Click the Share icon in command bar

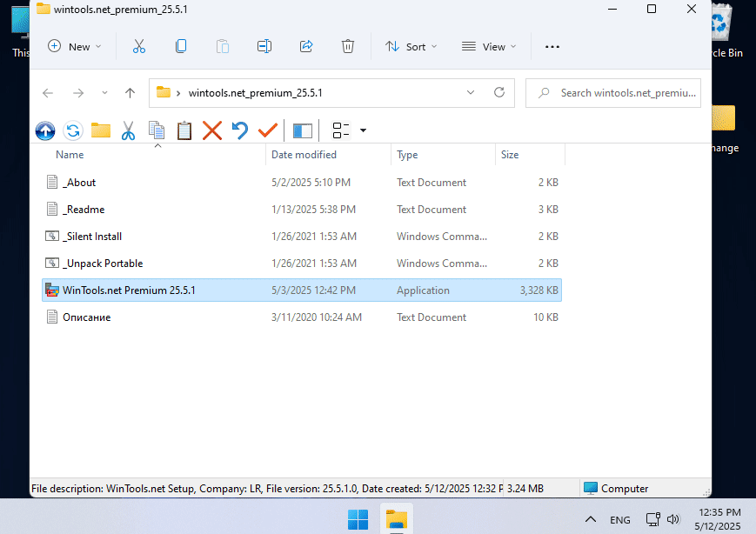click(x=306, y=46)
